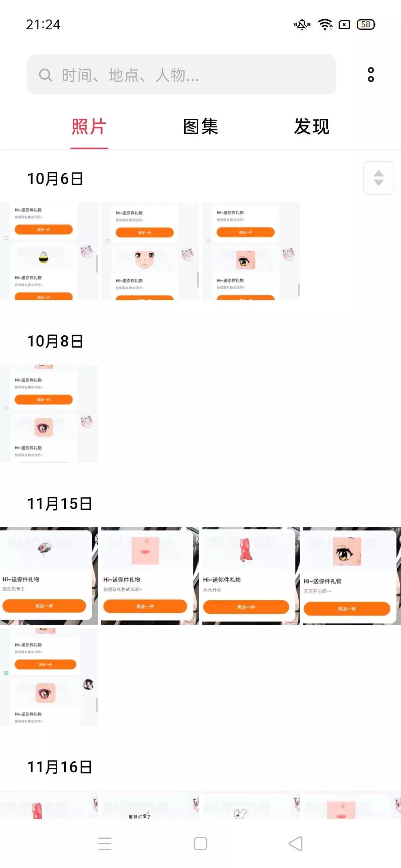Open the bee sticker screenshot from 10月6日

(49, 251)
